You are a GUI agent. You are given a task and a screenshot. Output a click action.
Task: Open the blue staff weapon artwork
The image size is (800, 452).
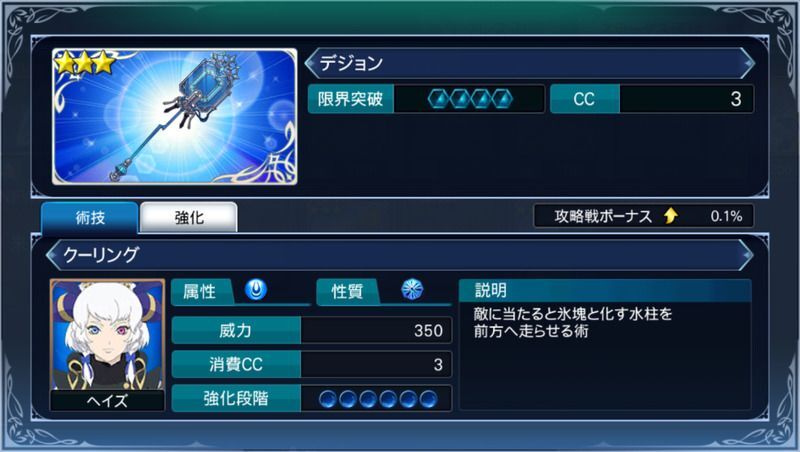click(x=174, y=116)
